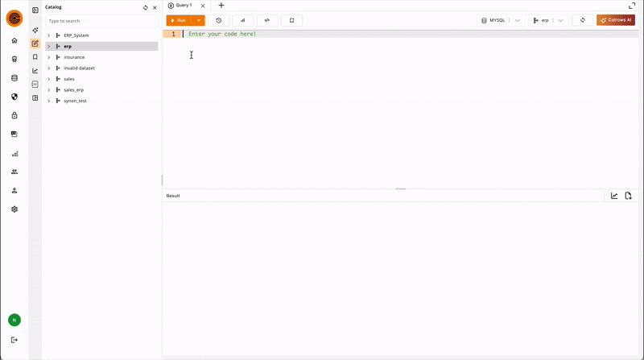Collapse the side panel with panel icon
This screenshot has height=360, width=644.
(35, 10)
